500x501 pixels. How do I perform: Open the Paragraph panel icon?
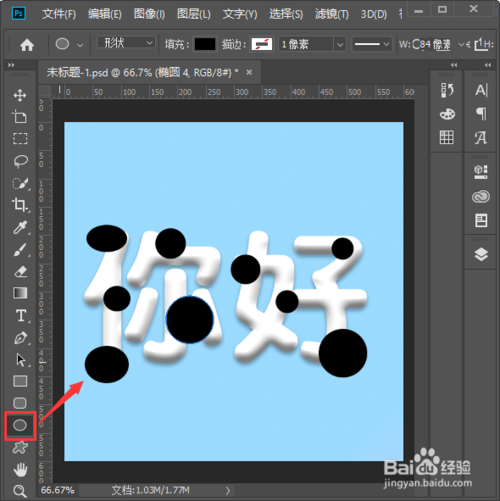(x=481, y=114)
